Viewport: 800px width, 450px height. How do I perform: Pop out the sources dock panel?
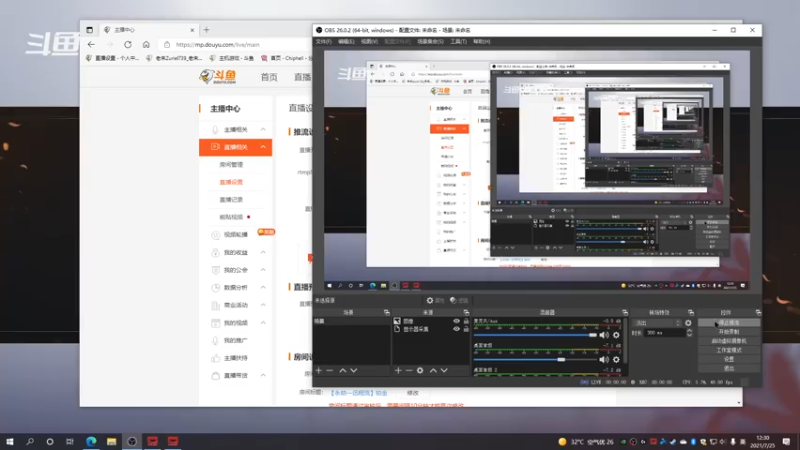466,312
